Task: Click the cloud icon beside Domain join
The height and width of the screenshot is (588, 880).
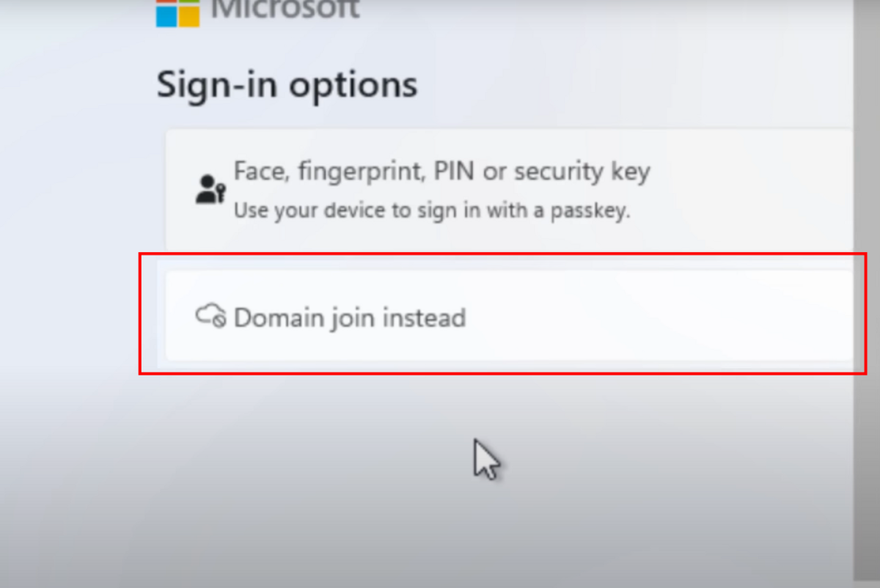Action: (x=210, y=316)
